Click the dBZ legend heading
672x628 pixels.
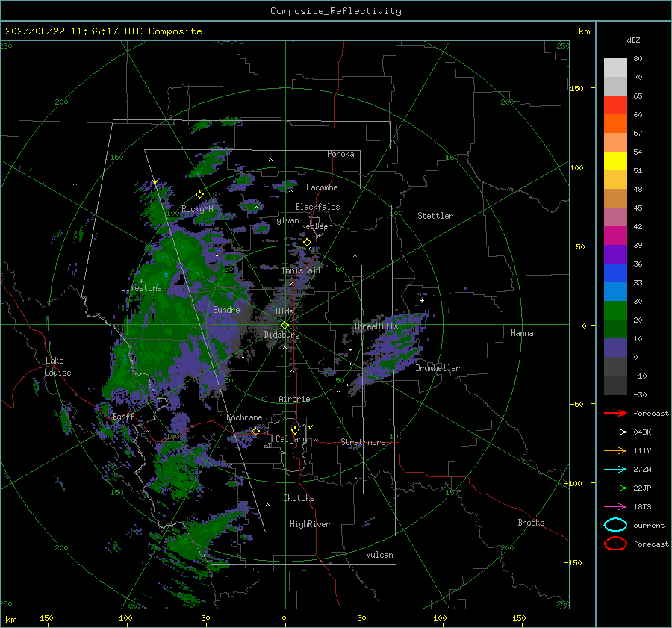tap(633, 40)
